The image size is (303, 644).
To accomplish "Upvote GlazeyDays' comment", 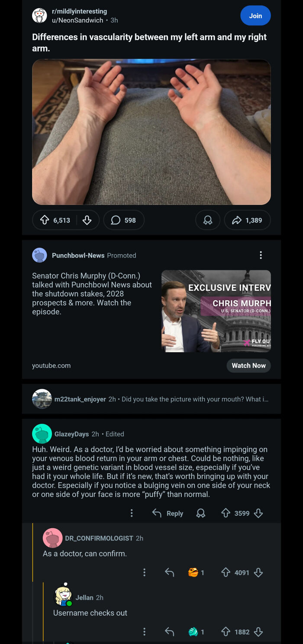I will click(x=226, y=513).
